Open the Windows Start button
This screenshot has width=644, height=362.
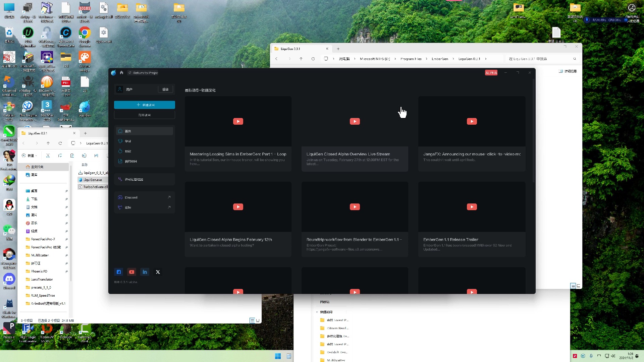click(x=278, y=356)
